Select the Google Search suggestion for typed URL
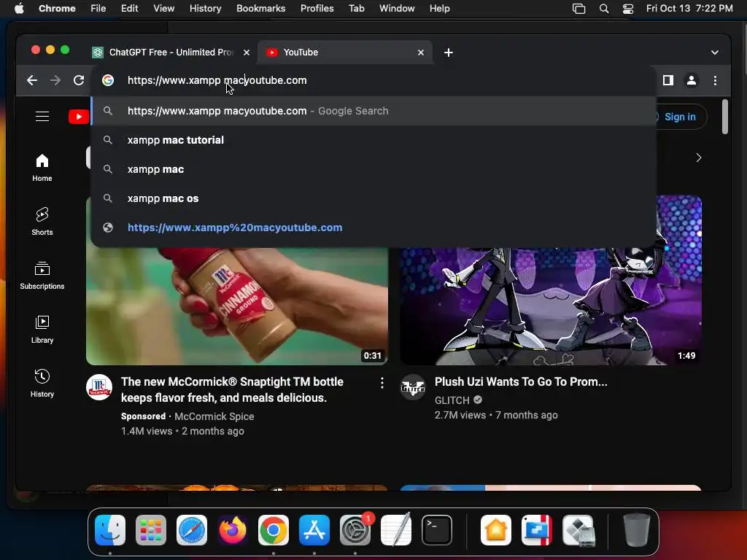Image resolution: width=747 pixels, height=560 pixels. pyautogui.click(x=374, y=111)
